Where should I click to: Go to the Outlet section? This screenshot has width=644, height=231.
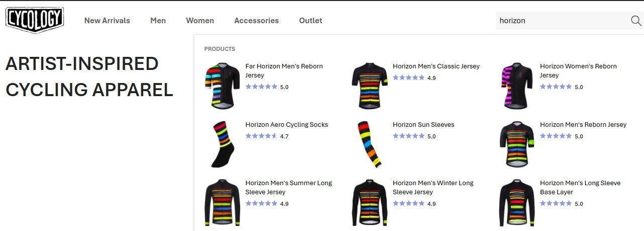pos(310,21)
